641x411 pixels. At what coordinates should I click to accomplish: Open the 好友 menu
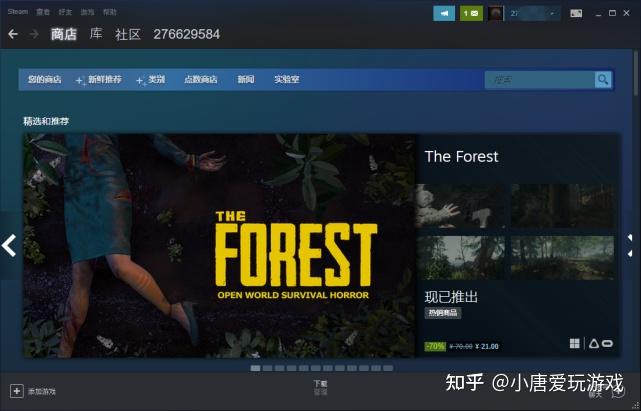click(65, 12)
